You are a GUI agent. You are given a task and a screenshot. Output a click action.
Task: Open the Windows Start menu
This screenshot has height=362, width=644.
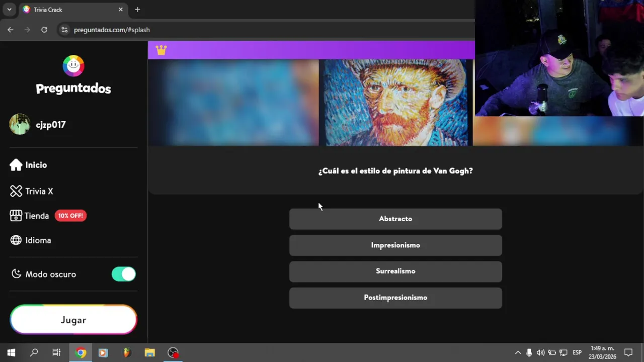(11, 352)
